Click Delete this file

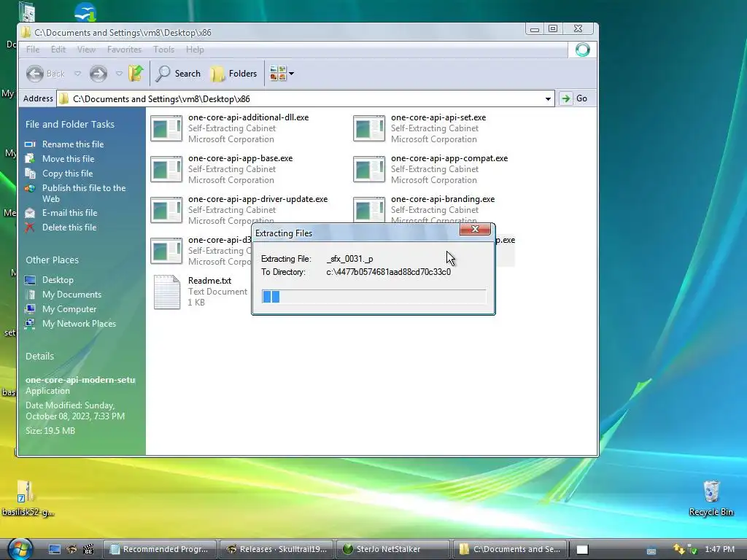69,227
